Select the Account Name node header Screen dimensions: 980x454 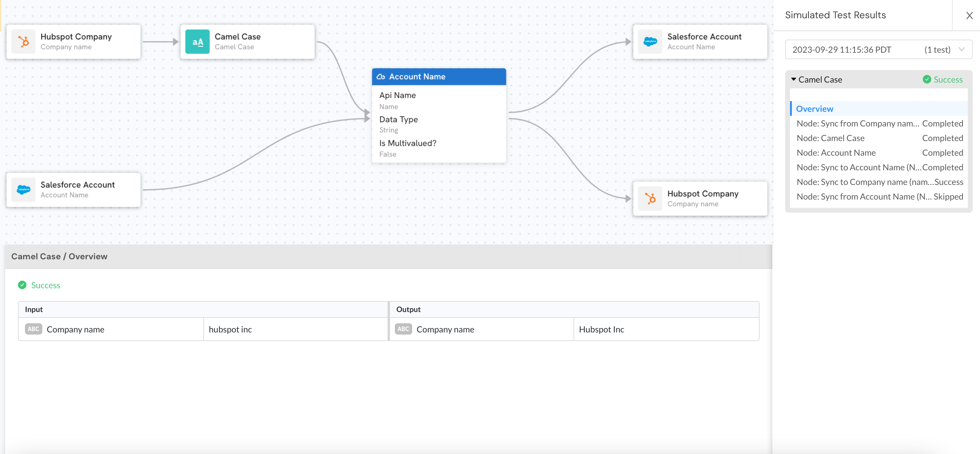click(x=439, y=76)
